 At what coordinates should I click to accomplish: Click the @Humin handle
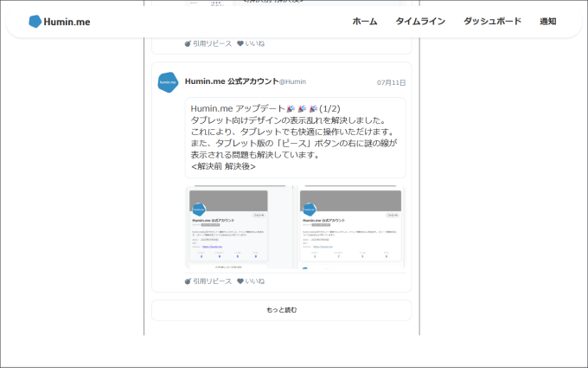pos(292,81)
